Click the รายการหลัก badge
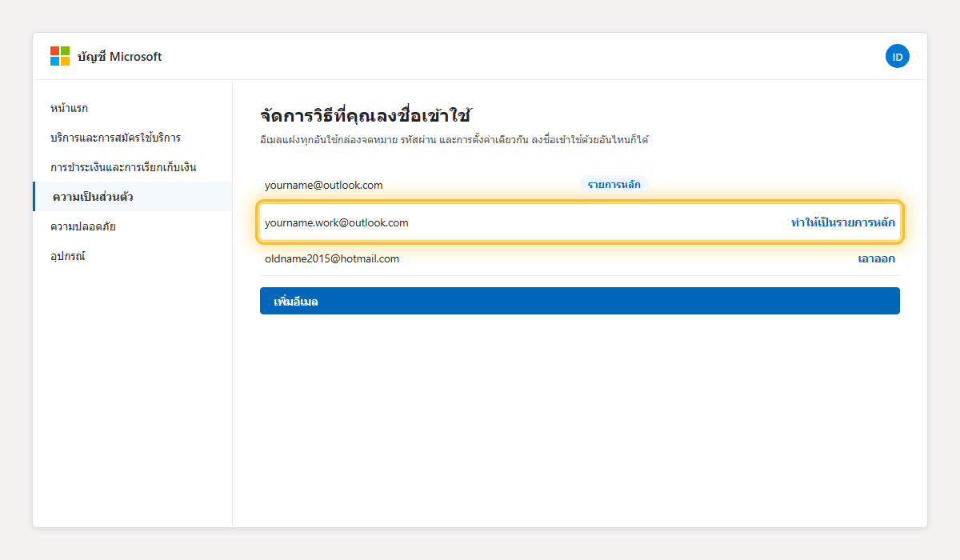 point(614,185)
